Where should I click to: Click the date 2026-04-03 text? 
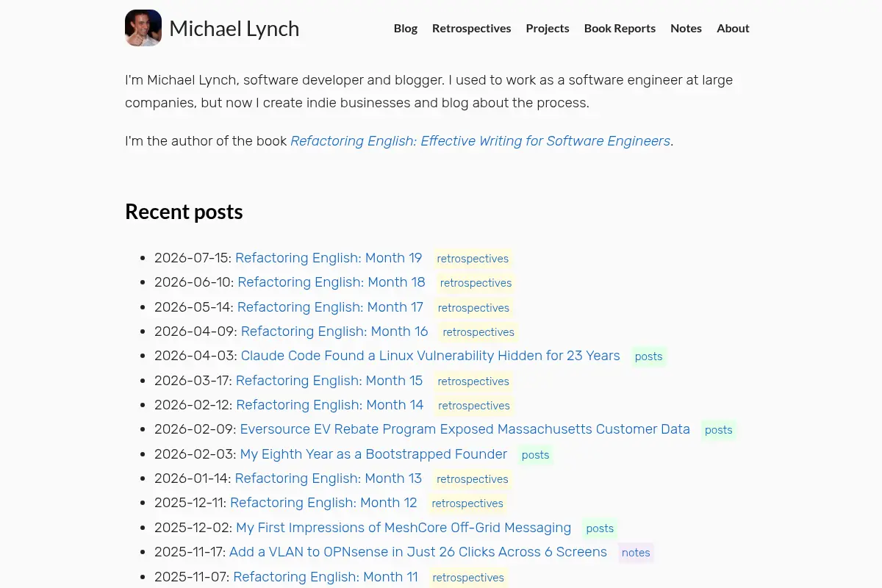click(x=196, y=356)
